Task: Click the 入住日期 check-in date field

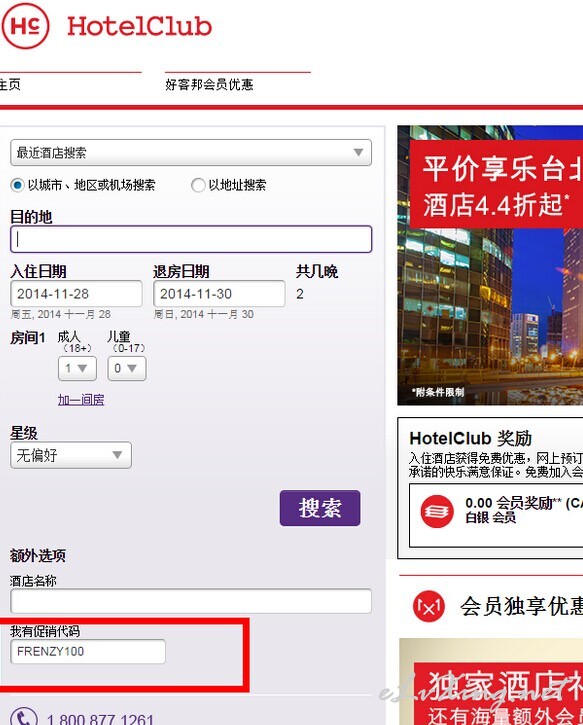Action: point(76,294)
